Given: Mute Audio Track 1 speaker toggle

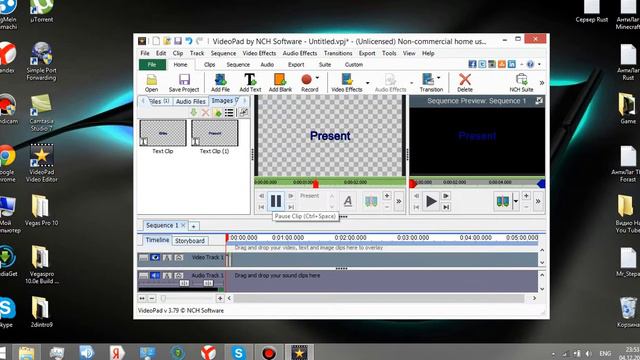Looking at the screenshot, I should [x=155, y=276].
